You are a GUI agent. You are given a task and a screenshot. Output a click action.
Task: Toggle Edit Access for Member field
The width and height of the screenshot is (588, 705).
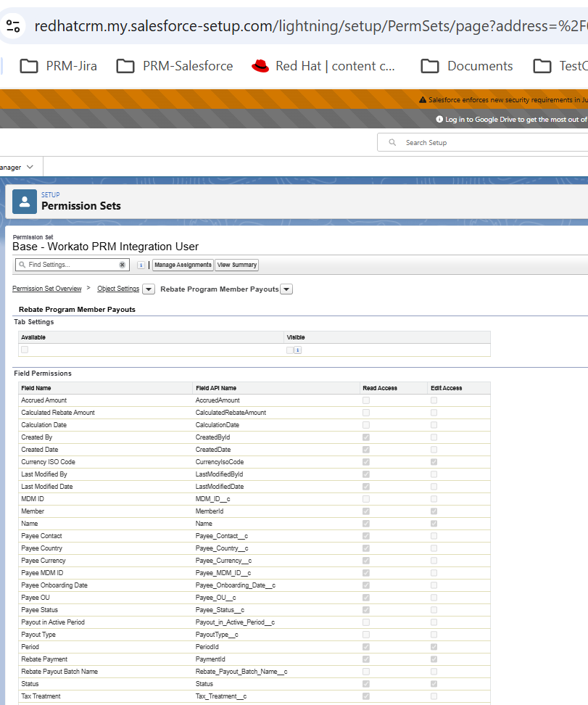click(x=434, y=511)
